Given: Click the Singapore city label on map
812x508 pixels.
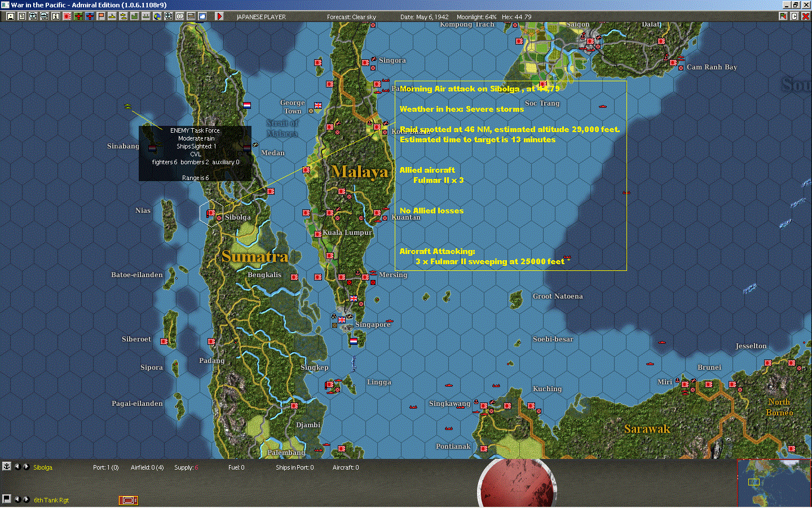Looking at the screenshot, I should 373,325.
